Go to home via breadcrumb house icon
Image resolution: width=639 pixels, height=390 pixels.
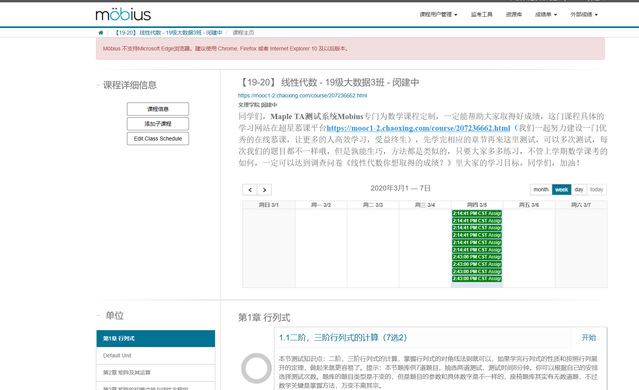101,33
